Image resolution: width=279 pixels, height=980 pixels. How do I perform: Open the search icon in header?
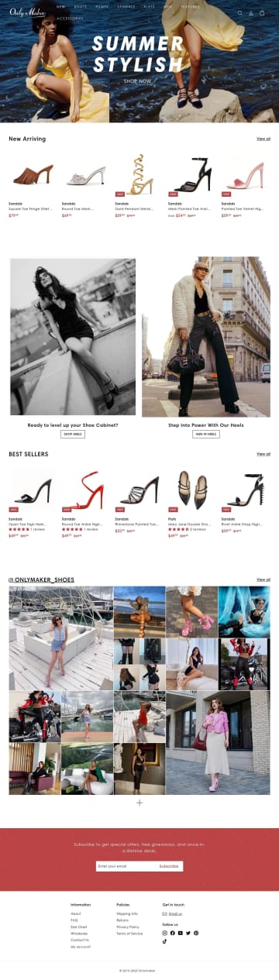(x=239, y=13)
